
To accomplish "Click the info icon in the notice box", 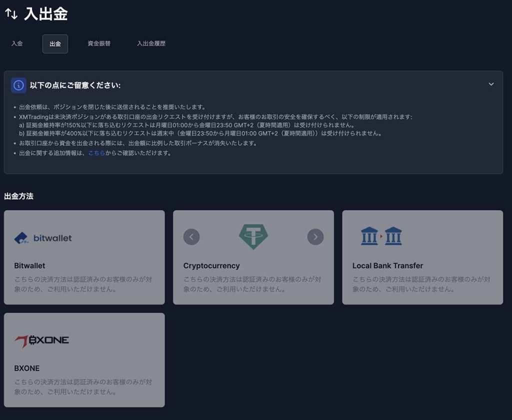I will (18, 85).
